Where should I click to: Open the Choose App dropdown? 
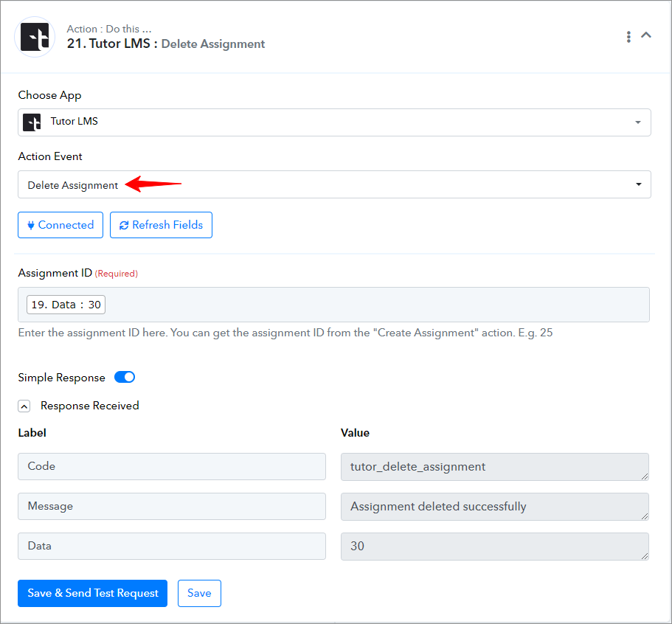point(334,122)
